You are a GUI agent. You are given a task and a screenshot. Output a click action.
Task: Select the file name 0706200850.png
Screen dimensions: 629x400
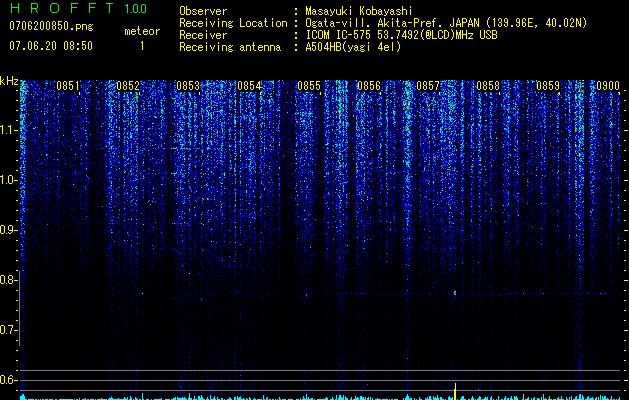(x=51, y=26)
